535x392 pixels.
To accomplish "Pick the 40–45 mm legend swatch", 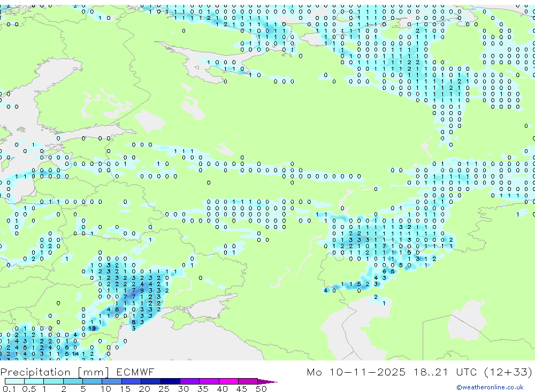I will [x=228, y=381].
